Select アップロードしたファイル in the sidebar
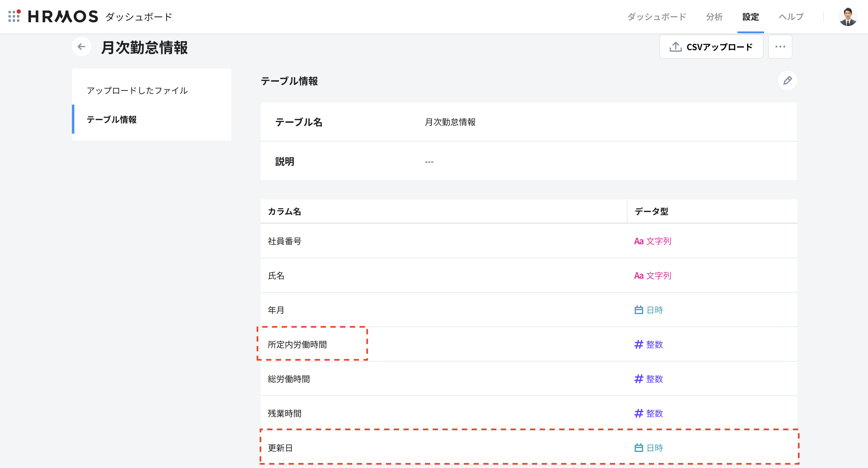This screenshot has width=868, height=468. pyautogui.click(x=137, y=90)
